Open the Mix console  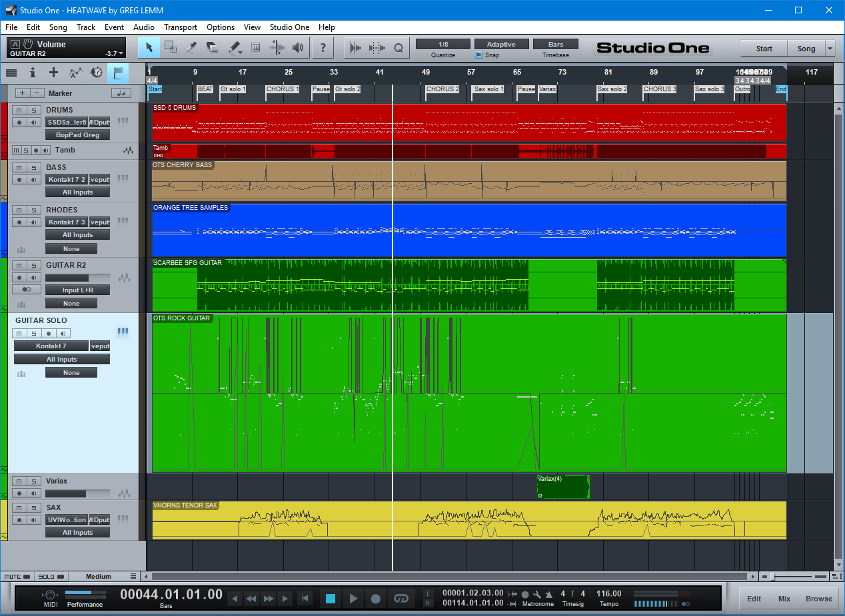[784, 599]
